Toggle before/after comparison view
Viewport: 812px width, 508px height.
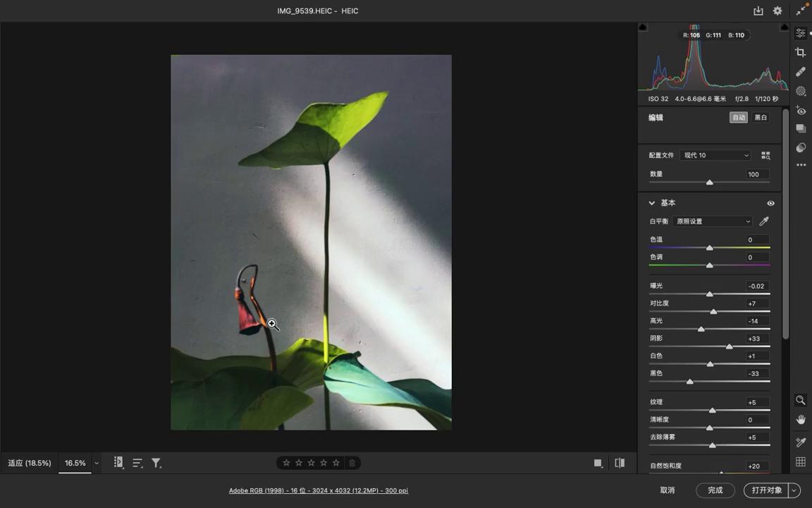pyautogui.click(x=620, y=463)
